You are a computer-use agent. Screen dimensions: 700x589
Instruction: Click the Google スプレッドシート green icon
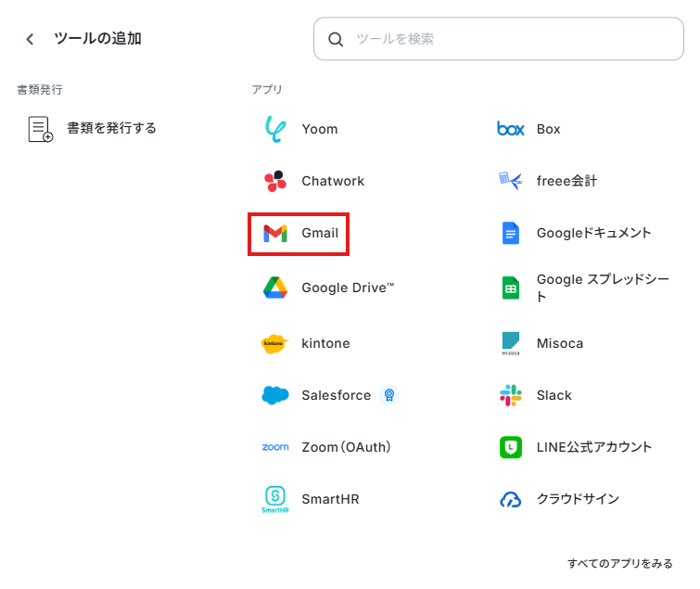pyautogui.click(x=511, y=288)
